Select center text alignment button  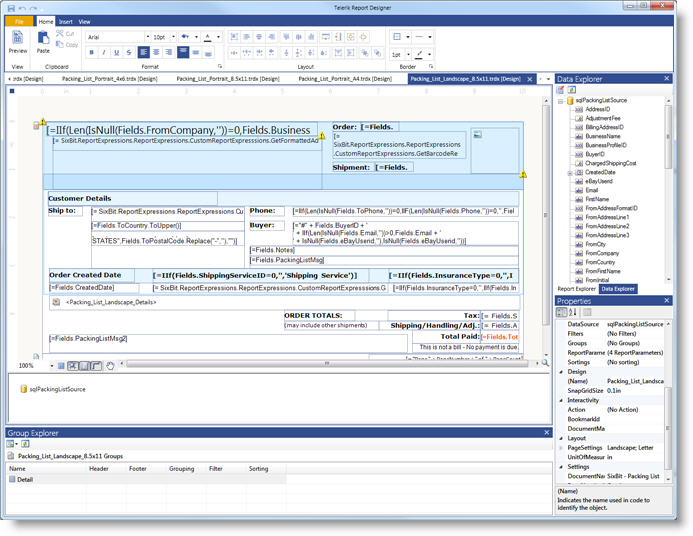156,52
